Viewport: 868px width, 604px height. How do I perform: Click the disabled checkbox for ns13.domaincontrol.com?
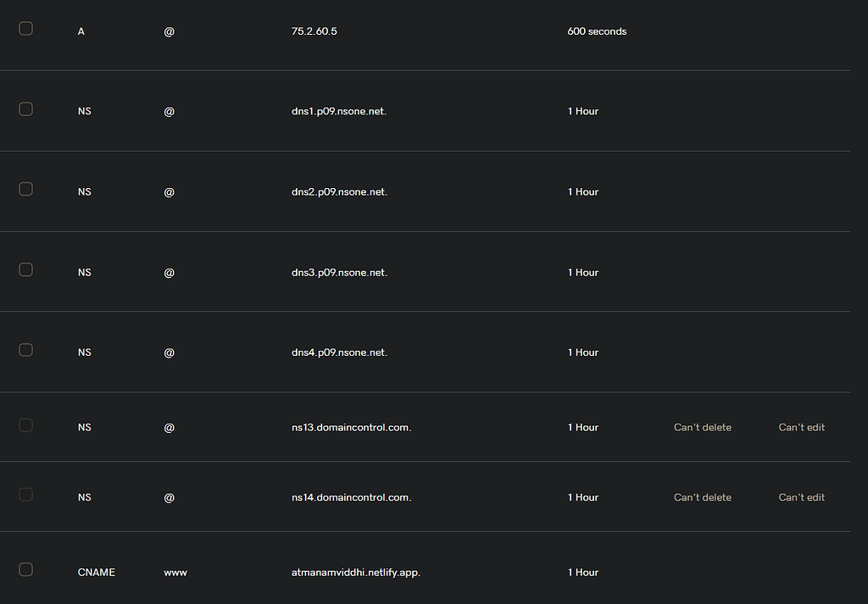coord(25,425)
